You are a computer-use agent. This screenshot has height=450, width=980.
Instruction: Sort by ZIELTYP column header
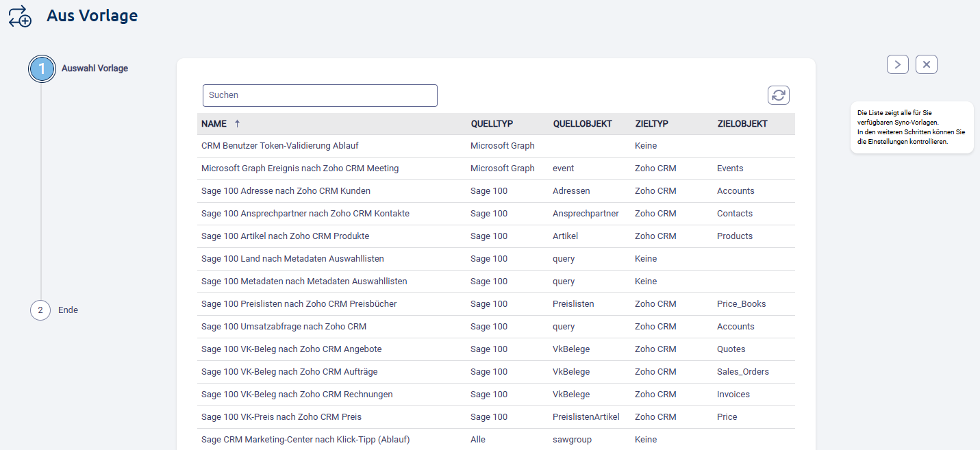[651, 124]
